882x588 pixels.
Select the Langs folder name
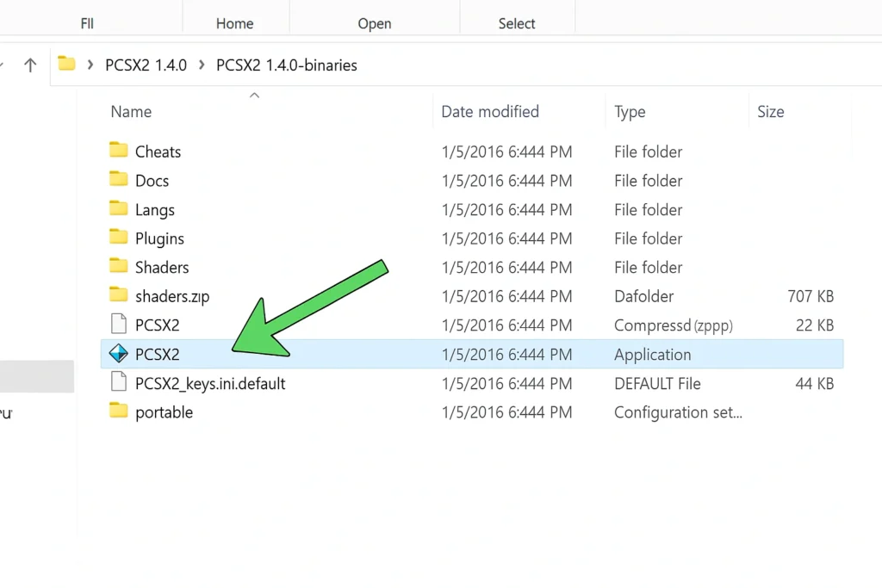[x=155, y=210]
